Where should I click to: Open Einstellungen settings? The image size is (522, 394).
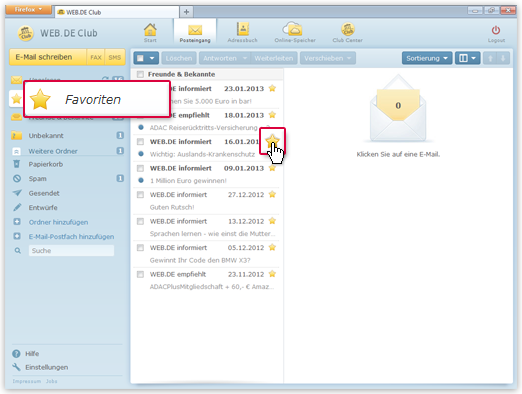[x=47, y=367]
